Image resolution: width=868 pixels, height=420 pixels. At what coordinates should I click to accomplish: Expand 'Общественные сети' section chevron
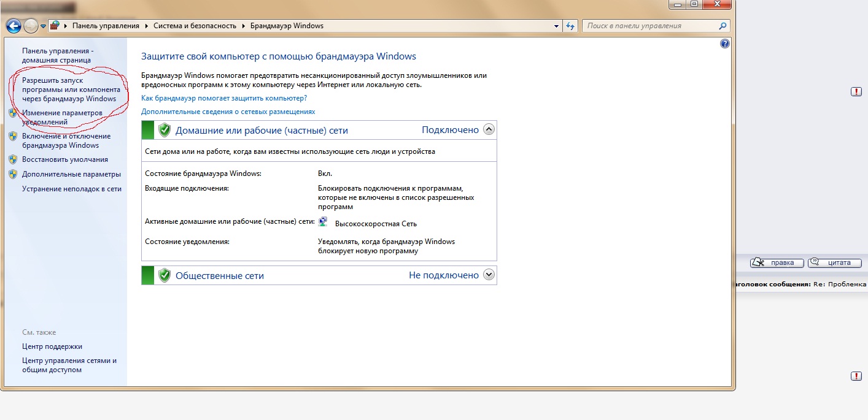(489, 275)
